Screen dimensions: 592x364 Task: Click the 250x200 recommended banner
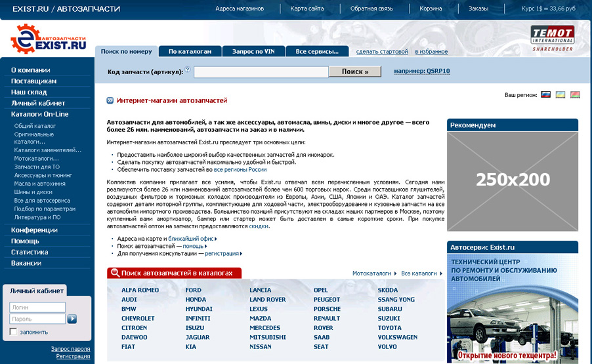point(512,180)
